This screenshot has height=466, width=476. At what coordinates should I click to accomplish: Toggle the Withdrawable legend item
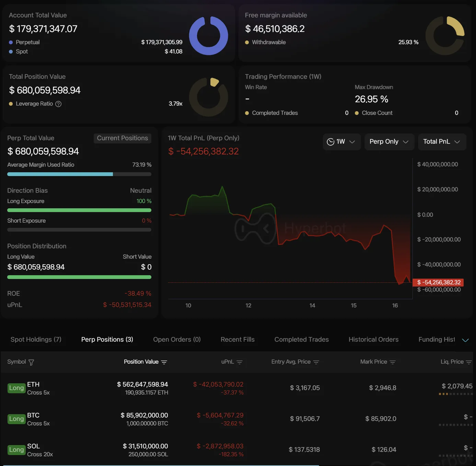click(268, 42)
